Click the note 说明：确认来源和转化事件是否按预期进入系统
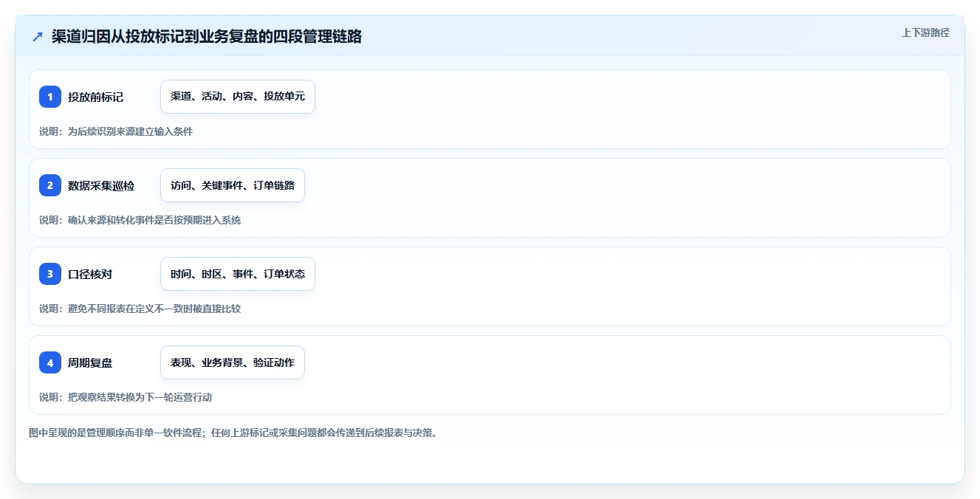The width and height of the screenshot is (980, 499). 140,220
